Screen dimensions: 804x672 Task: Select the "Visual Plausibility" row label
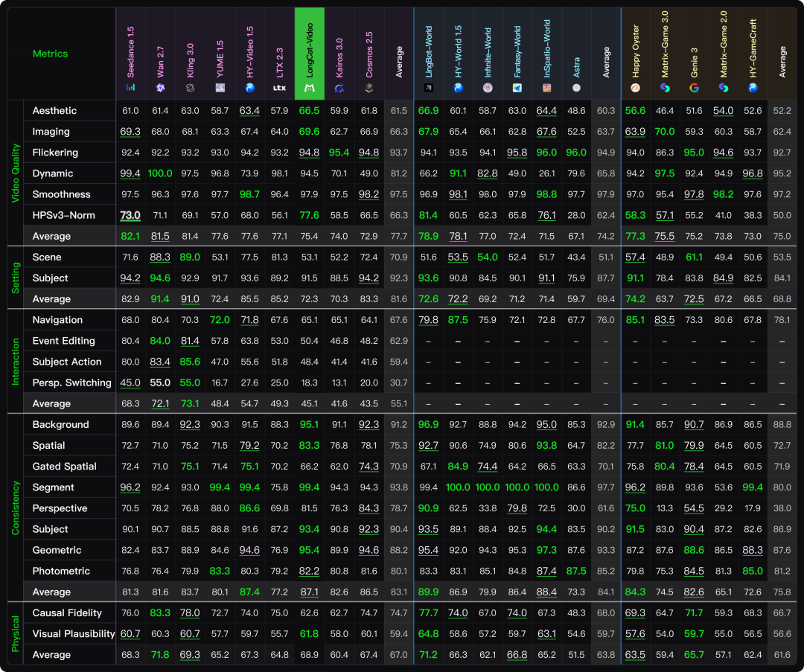tap(74, 634)
